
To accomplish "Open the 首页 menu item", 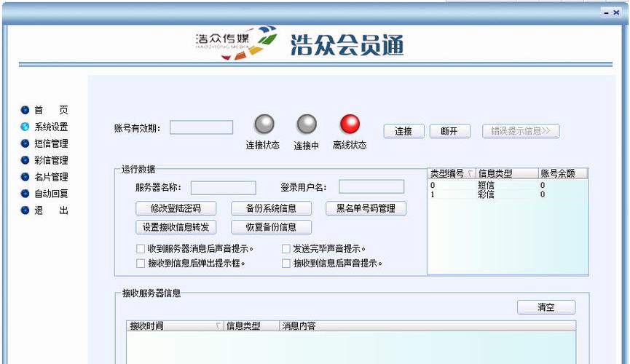I will pyautogui.click(x=51, y=110).
